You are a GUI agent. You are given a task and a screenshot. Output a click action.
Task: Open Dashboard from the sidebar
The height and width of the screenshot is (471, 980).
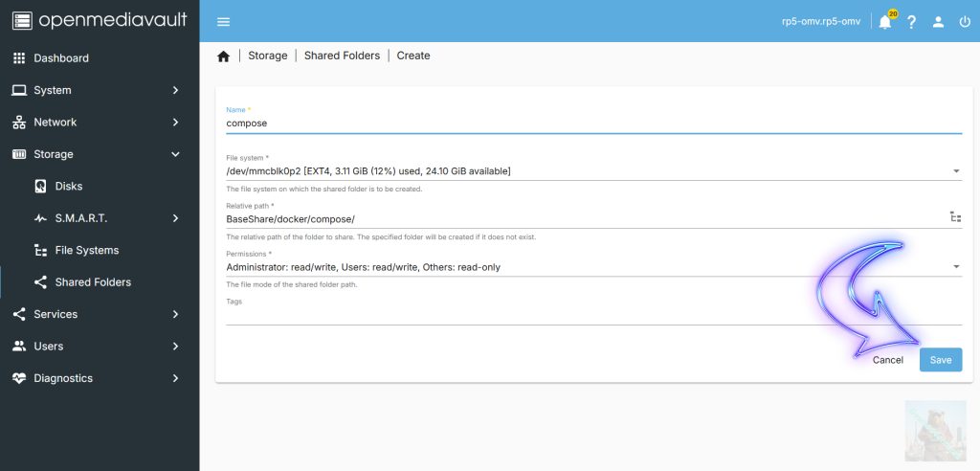point(61,58)
